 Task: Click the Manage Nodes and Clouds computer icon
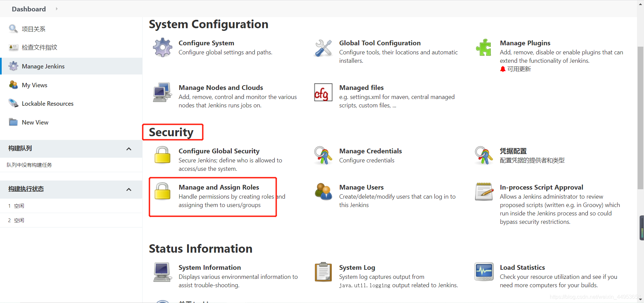(162, 92)
